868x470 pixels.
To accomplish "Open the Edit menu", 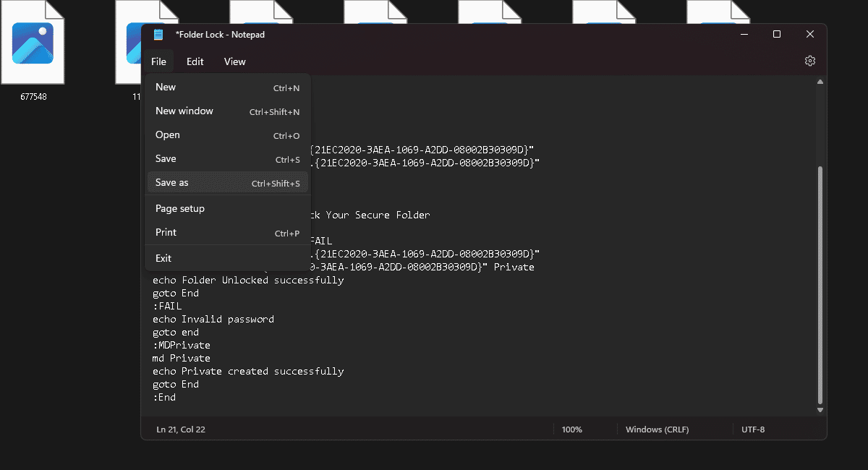I will click(195, 61).
